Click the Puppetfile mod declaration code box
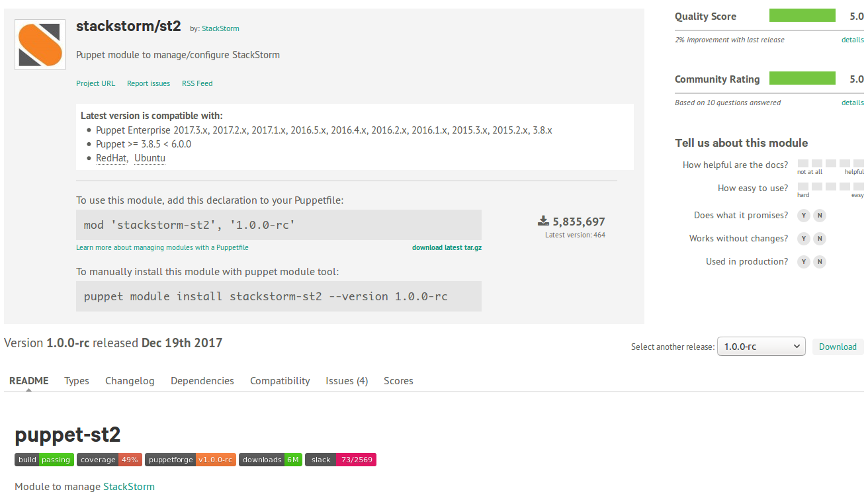868x500 pixels. tap(279, 225)
